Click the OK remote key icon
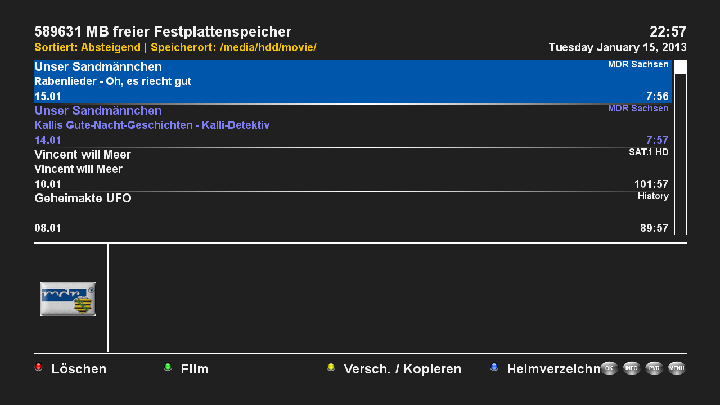 click(x=609, y=369)
